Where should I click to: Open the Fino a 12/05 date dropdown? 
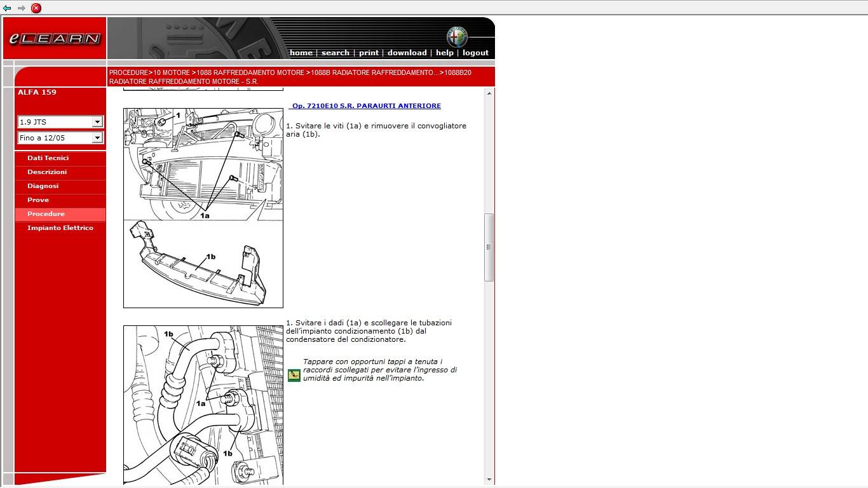tap(60, 138)
